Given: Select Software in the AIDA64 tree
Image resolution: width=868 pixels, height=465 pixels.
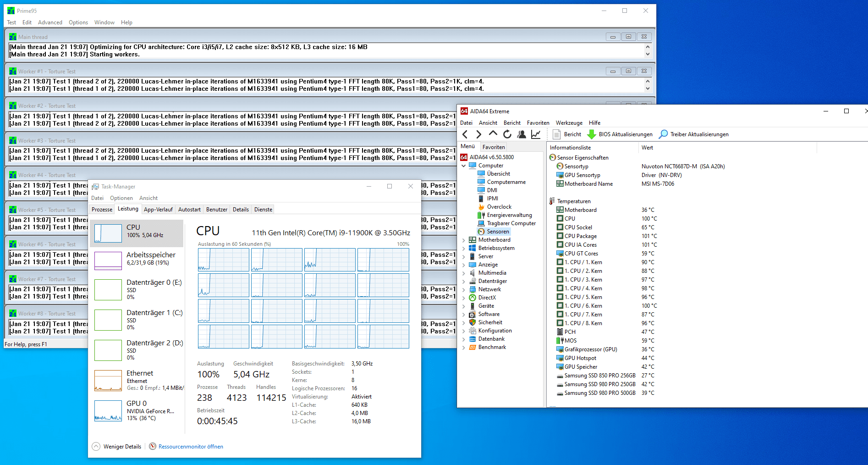Looking at the screenshot, I should 489,314.
